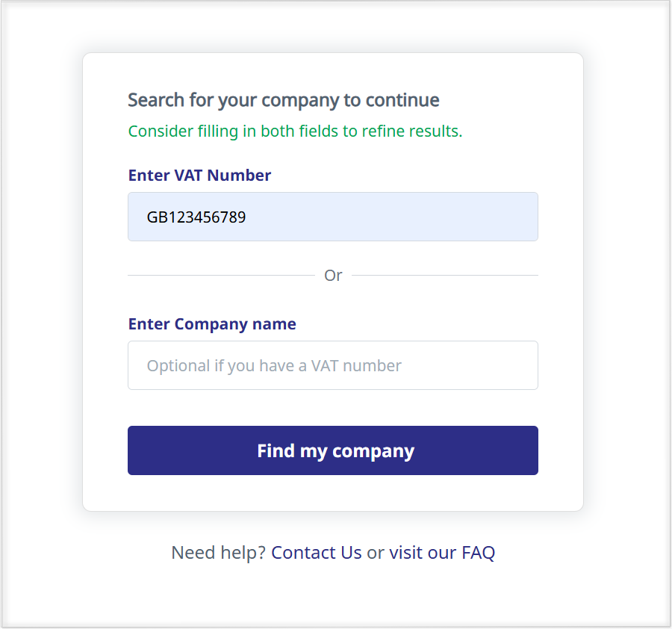
Task: Focus the Company name text box
Action: tap(332, 365)
